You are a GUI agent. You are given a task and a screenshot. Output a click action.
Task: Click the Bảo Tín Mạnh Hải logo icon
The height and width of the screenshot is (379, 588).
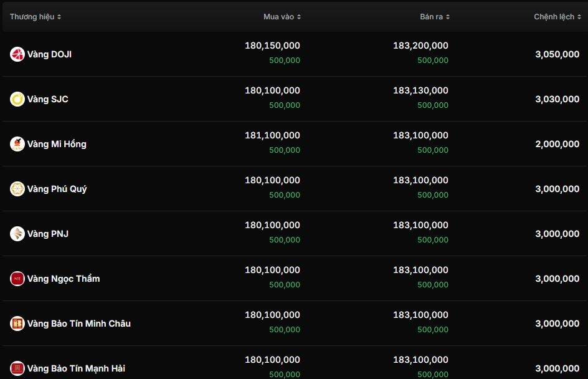point(17,368)
